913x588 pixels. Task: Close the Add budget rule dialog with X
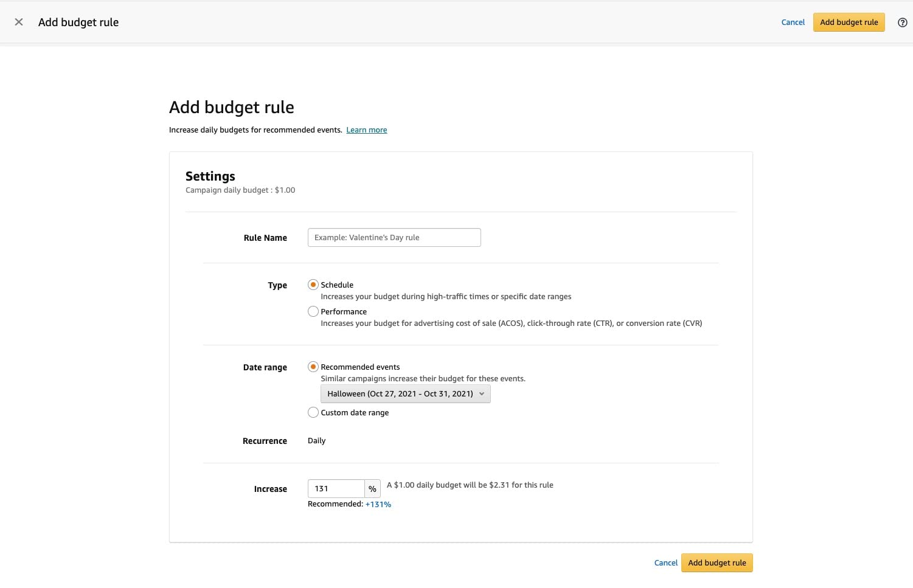[x=19, y=22]
